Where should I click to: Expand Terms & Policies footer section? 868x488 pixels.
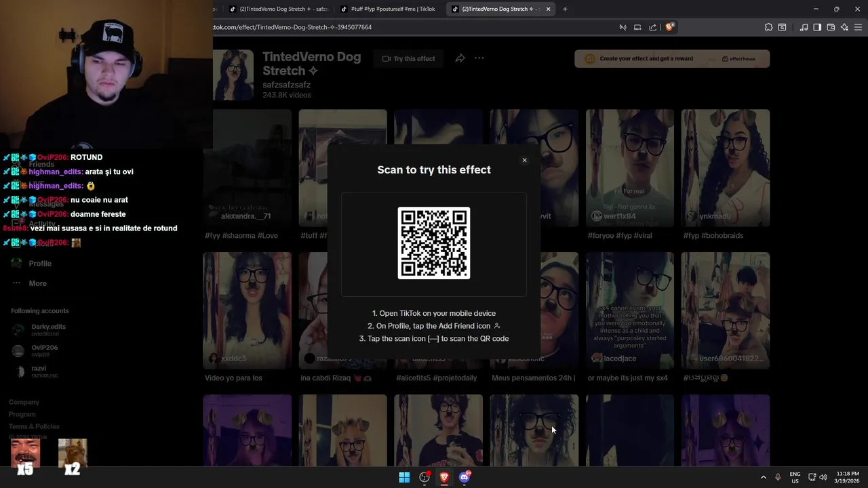(34, 426)
